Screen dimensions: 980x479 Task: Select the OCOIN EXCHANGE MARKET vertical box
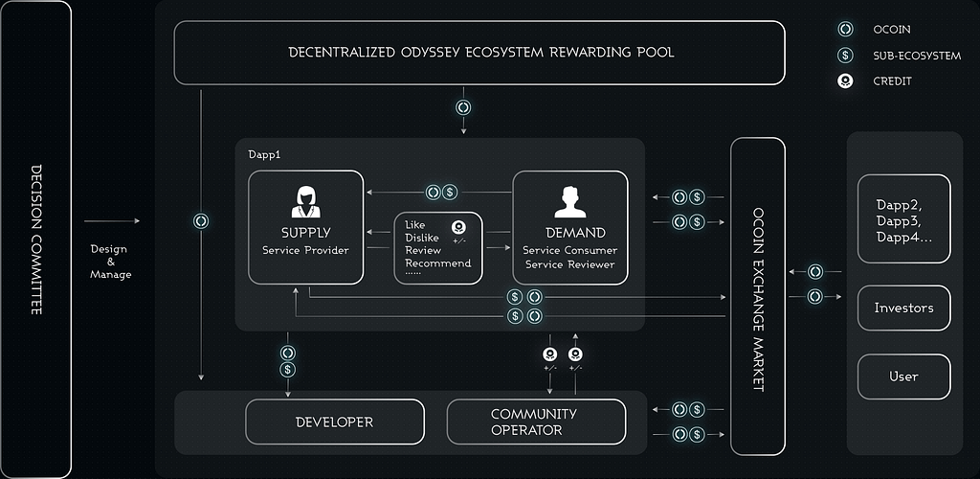(x=758, y=296)
